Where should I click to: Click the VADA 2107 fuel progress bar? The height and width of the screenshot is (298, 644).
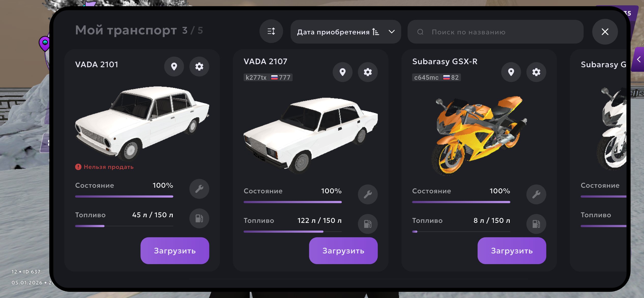[x=292, y=232]
